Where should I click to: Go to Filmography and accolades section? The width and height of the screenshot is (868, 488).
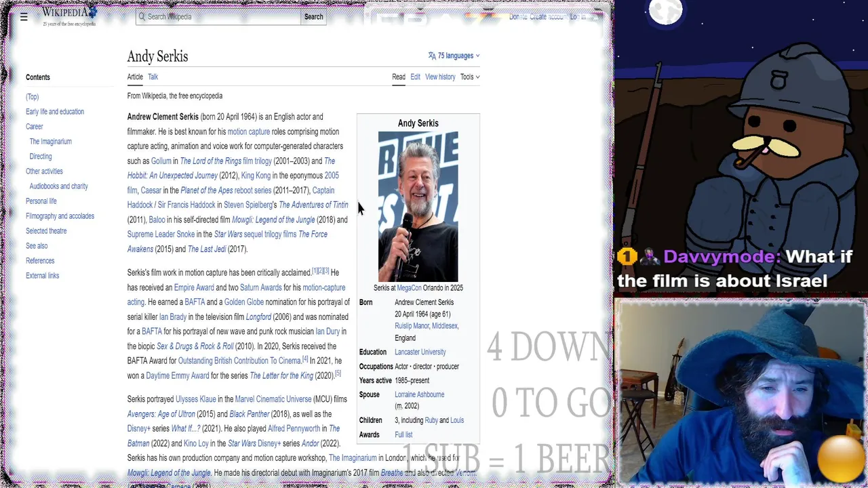coord(60,216)
